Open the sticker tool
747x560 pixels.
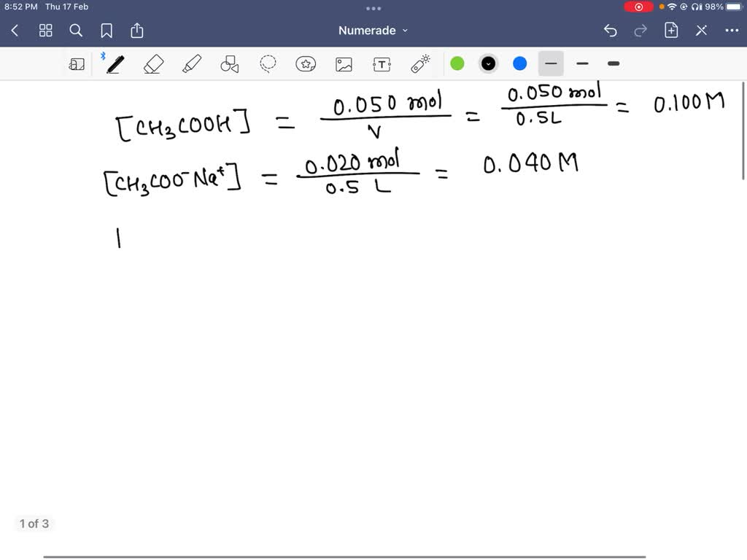coord(306,63)
